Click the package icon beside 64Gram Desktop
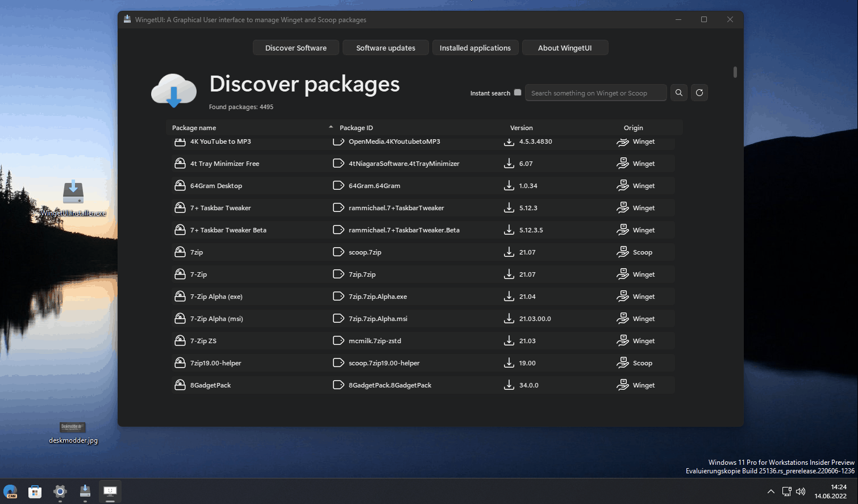The image size is (858, 504). [x=180, y=186]
